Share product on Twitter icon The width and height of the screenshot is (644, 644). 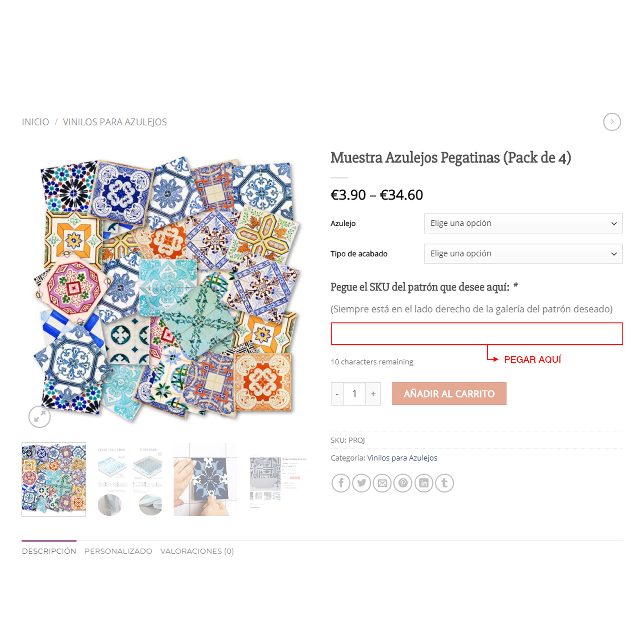(x=362, y=483)
